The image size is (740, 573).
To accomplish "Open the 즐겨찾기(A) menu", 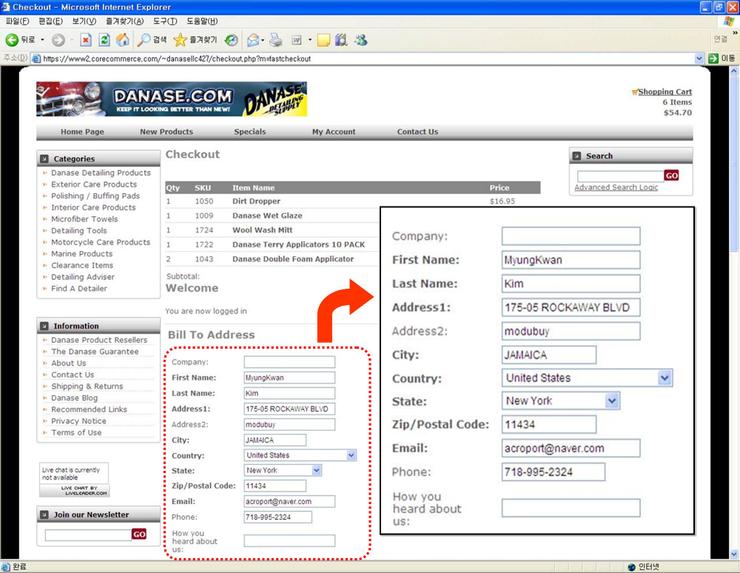I will coord(125,21).
